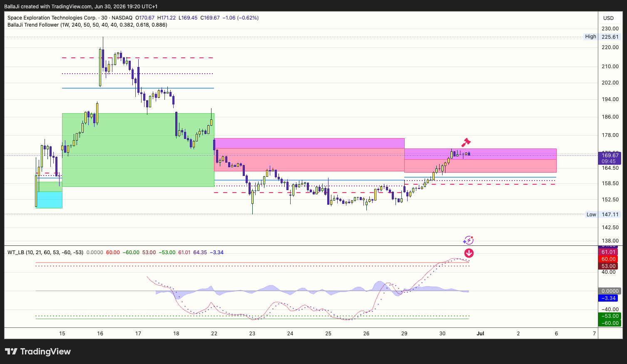Click the 230.00 level on the price axis
627x364 pixels.
point(610,29)
